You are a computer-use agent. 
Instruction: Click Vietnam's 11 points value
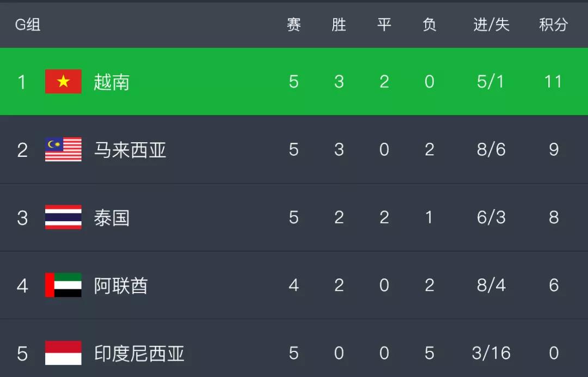point(553,82)
